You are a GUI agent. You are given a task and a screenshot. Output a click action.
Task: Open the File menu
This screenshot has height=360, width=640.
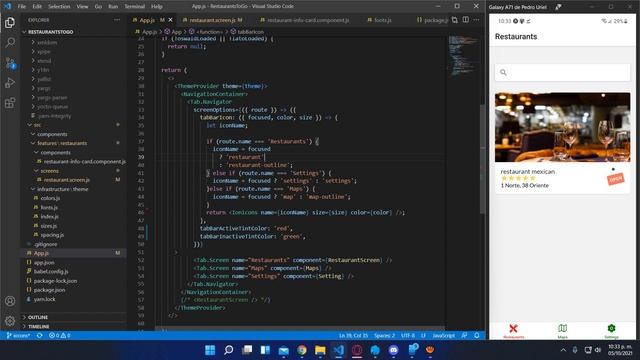(x=22, y=7)
